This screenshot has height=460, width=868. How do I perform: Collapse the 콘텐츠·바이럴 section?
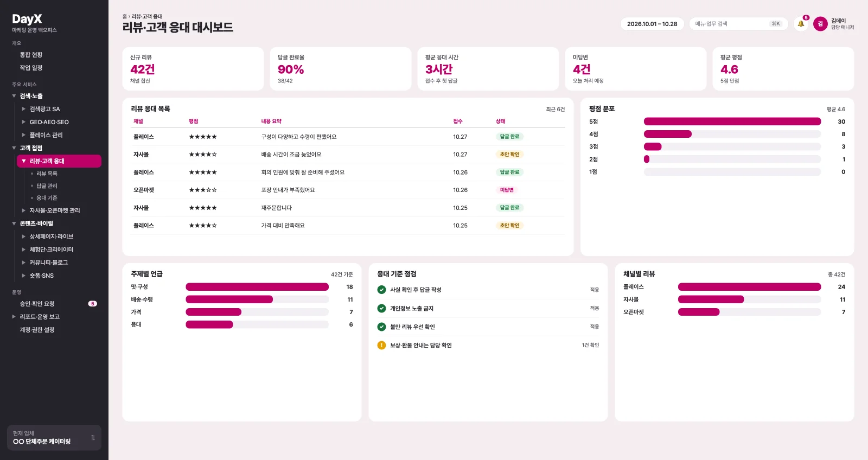[14, 223]
